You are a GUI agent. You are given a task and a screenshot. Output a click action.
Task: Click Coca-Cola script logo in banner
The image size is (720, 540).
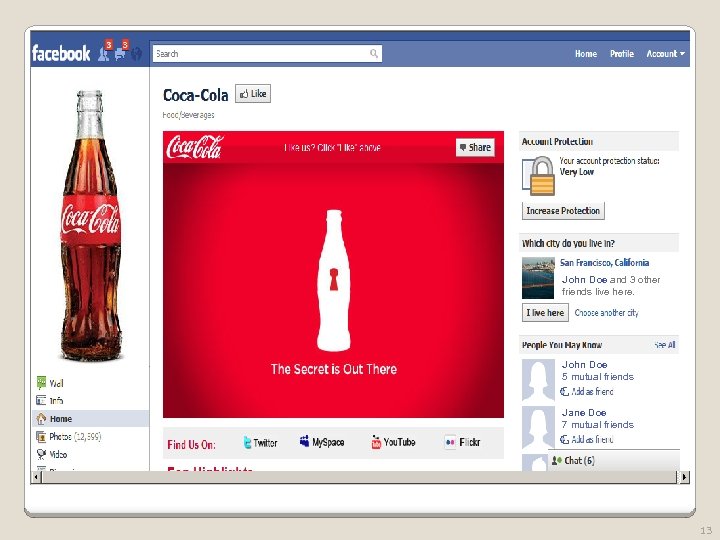tap(195, 147)
